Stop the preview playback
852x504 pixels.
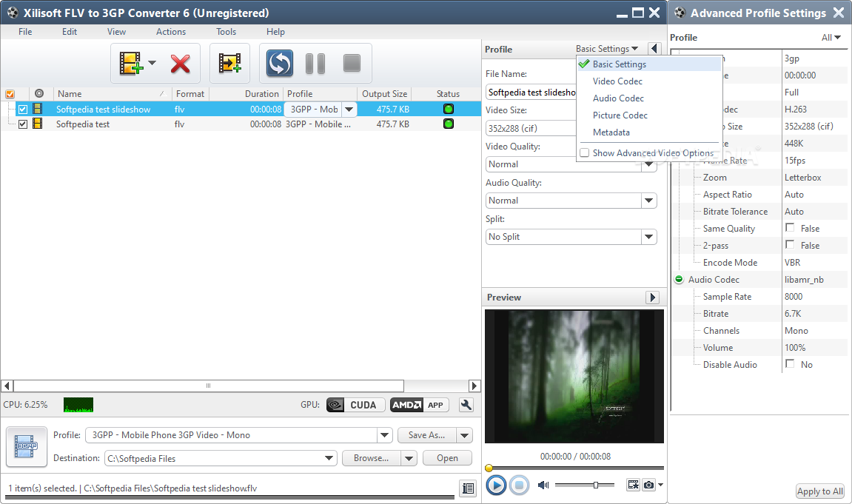pyautogui.click(x=519, y=485)
